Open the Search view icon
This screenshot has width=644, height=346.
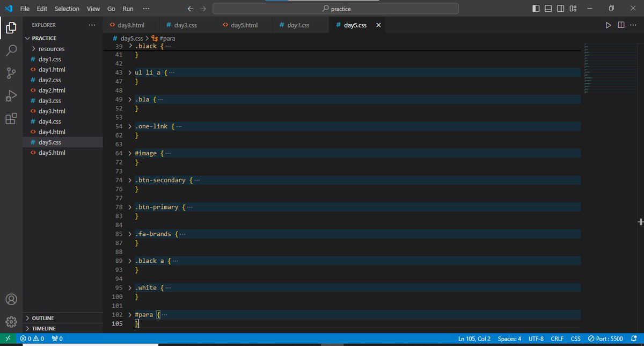(x=11, y=51)
